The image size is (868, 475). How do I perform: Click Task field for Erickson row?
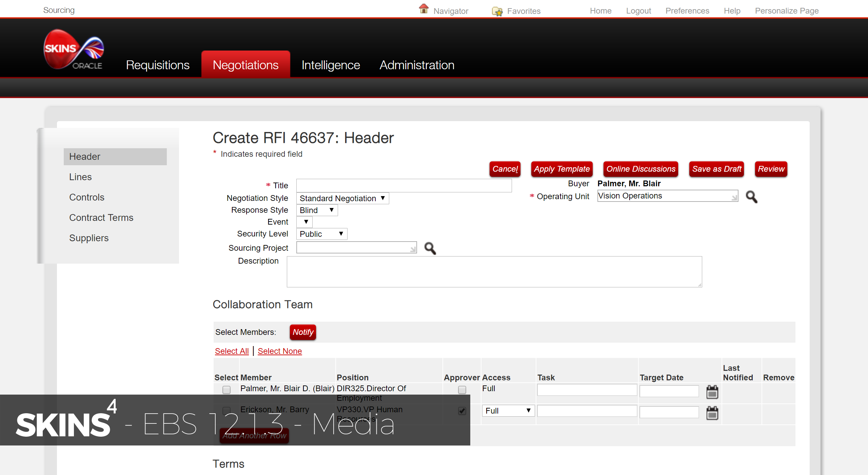(x=587, y=411)
